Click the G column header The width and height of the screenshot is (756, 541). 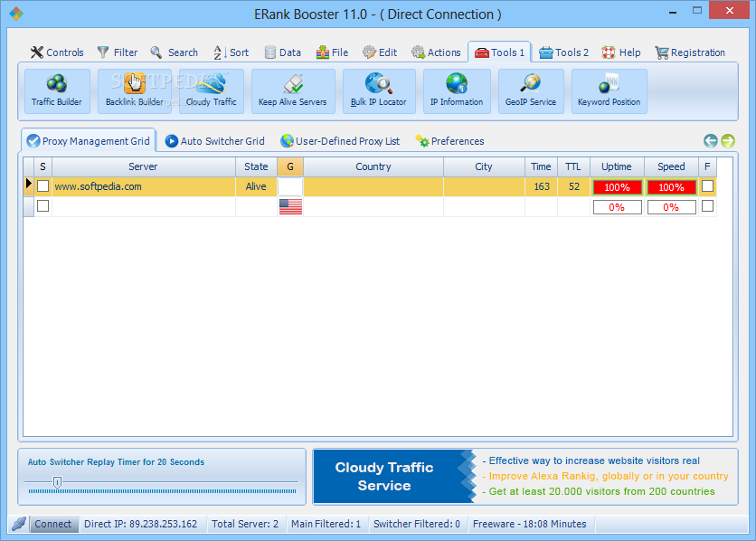290,166
